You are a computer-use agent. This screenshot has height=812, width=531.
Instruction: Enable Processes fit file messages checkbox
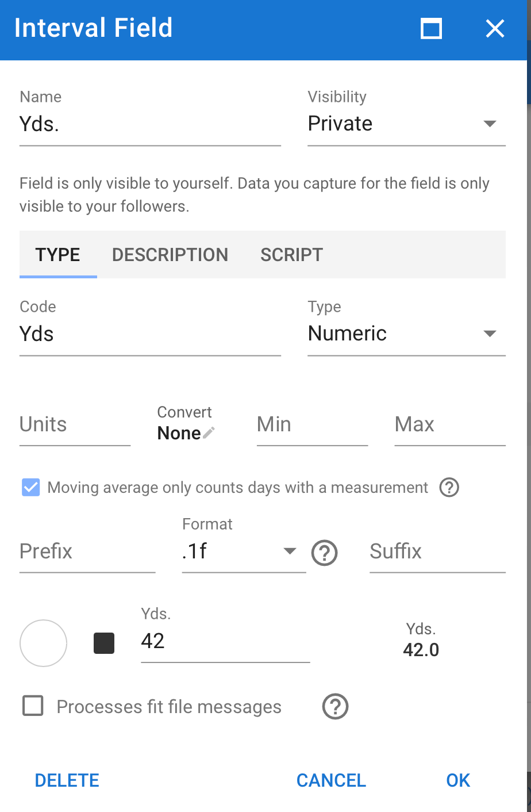point(33,706)
